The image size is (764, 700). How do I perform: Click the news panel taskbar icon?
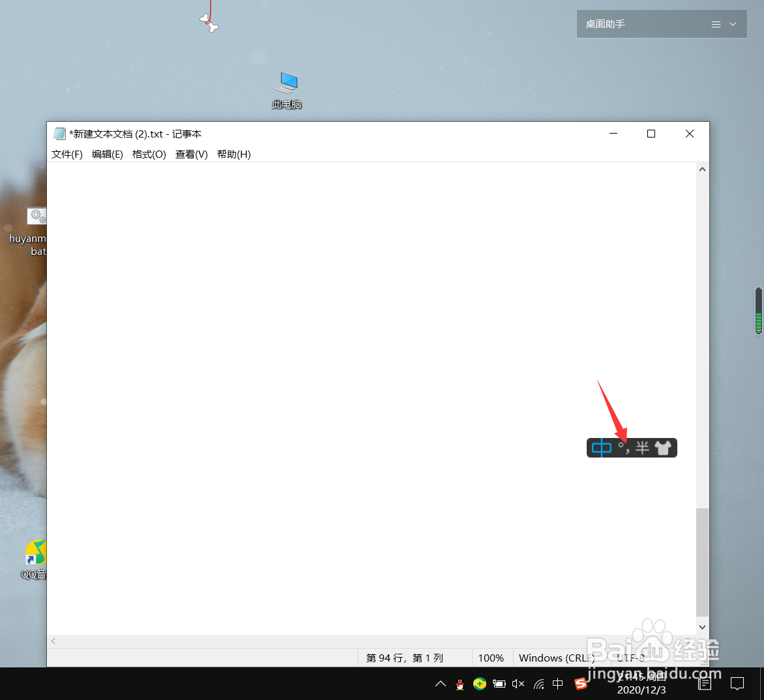pos(705,684)
